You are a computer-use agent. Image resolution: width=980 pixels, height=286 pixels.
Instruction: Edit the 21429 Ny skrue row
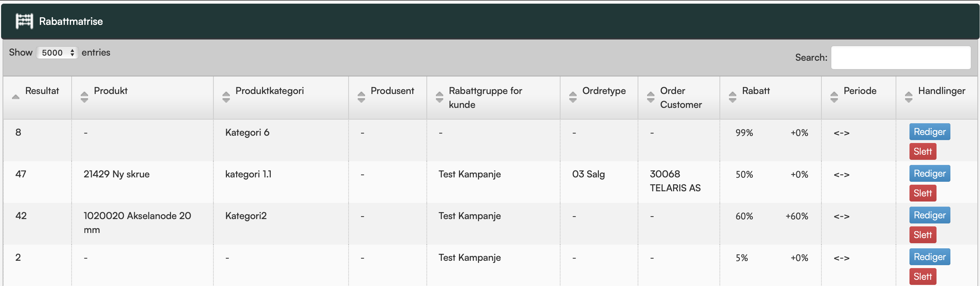(x=930, y=174)
